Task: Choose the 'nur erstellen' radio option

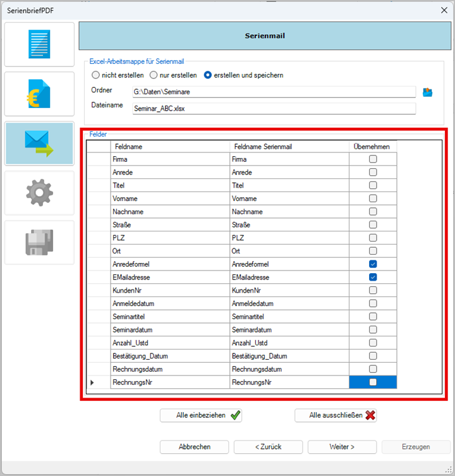Action: 154,75
